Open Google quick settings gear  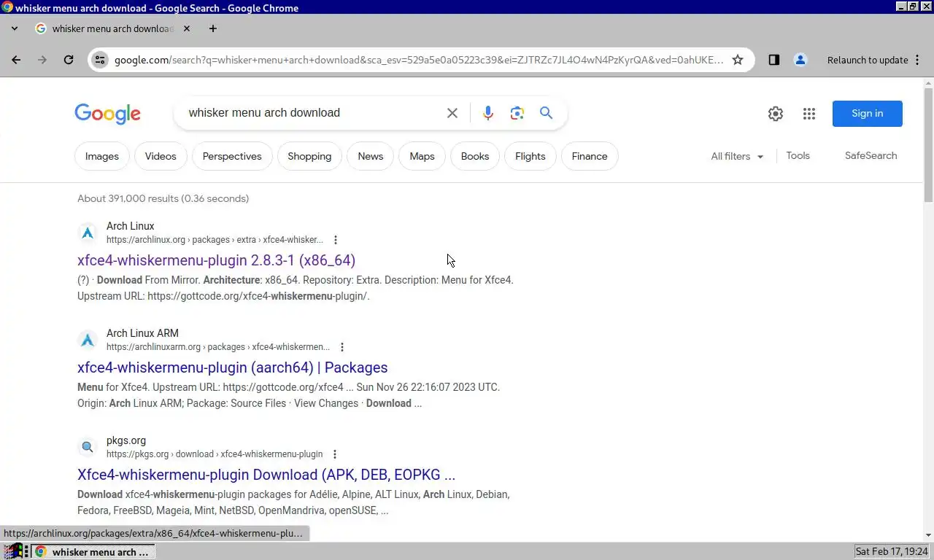[776, 114]
